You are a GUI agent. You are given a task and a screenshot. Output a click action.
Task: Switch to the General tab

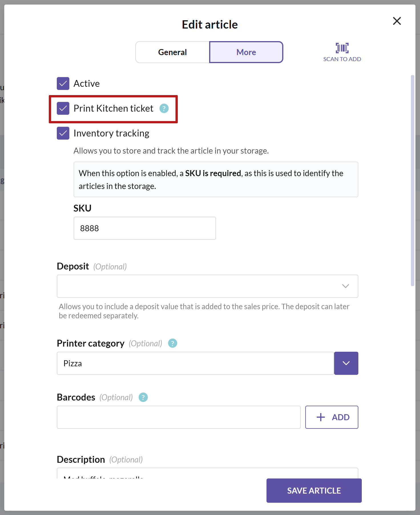coord(173,52)
